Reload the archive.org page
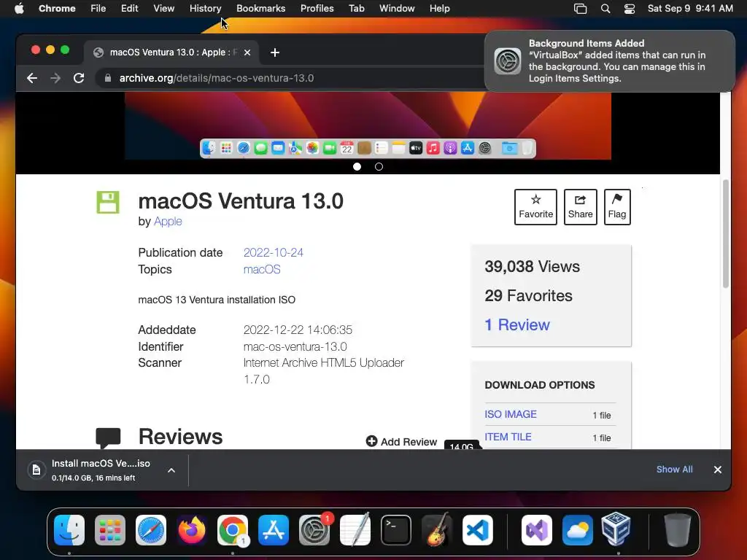This screenshot has width=747, height=560. [79, 78]
